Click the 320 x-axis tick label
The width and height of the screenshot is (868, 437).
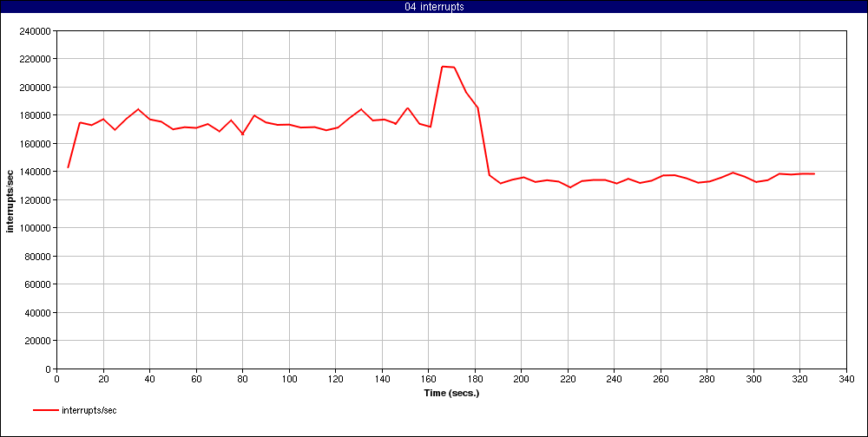(x=800, y=380)
